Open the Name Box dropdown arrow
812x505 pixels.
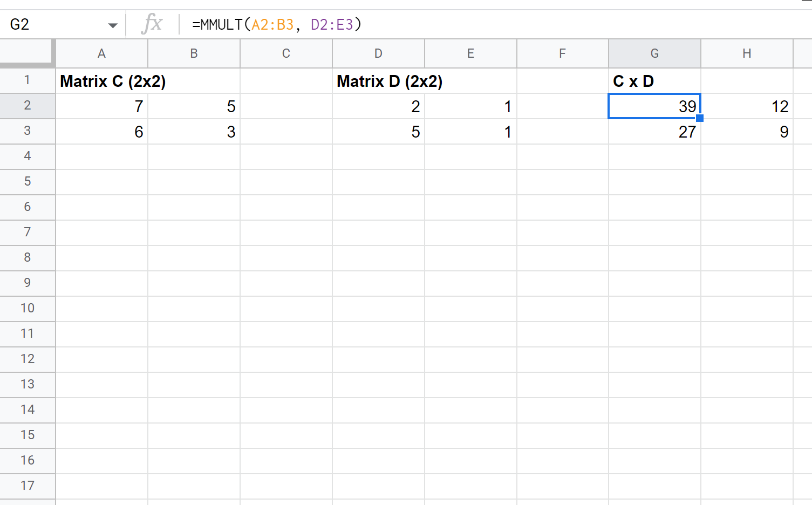click(x=113, y=24)
